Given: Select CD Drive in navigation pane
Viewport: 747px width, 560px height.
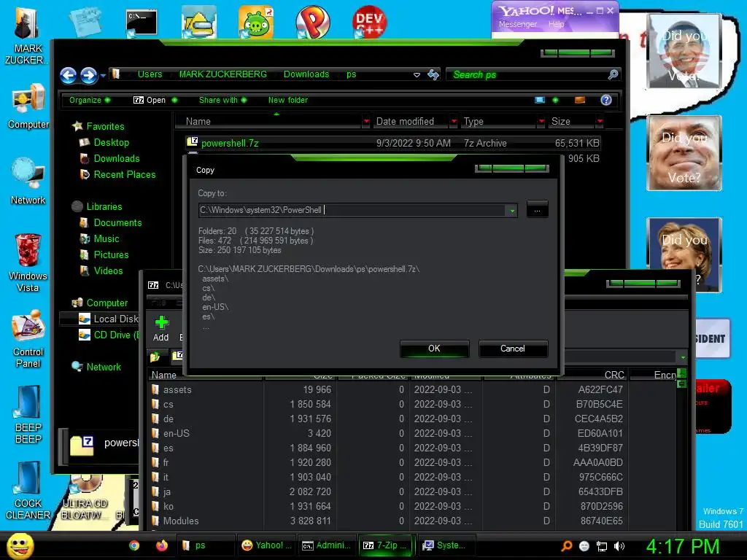Looking at the screenshot, I should click(109, 335).
